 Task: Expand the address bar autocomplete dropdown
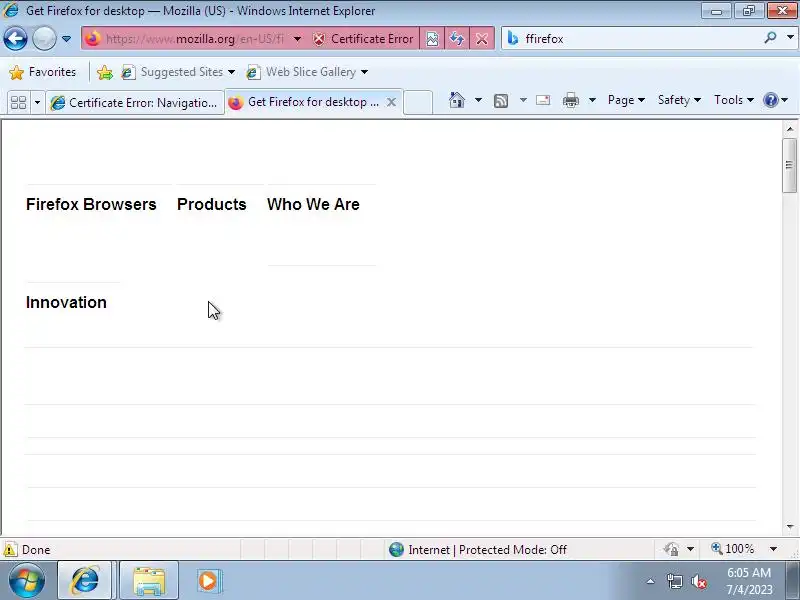pos(297,39)
